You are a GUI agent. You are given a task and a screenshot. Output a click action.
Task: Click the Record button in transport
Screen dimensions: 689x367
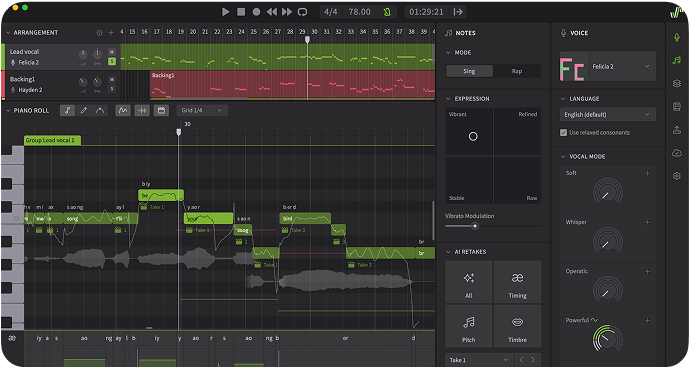(256, 12)
